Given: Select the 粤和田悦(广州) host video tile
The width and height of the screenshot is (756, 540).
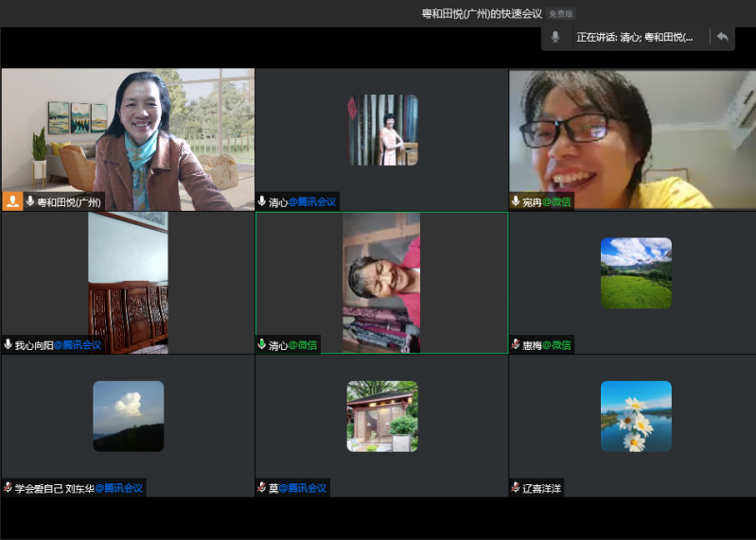Looking at the screenshot, I should pos(128,132).
